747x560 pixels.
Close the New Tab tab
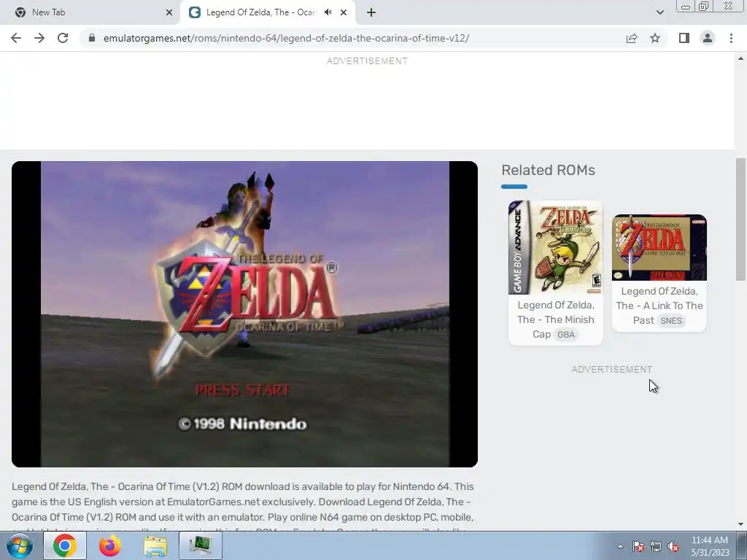click(169, 12)
